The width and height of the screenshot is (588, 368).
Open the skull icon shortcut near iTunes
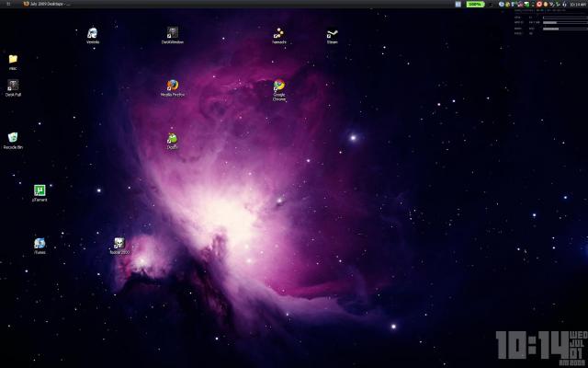tap(119, 244)
